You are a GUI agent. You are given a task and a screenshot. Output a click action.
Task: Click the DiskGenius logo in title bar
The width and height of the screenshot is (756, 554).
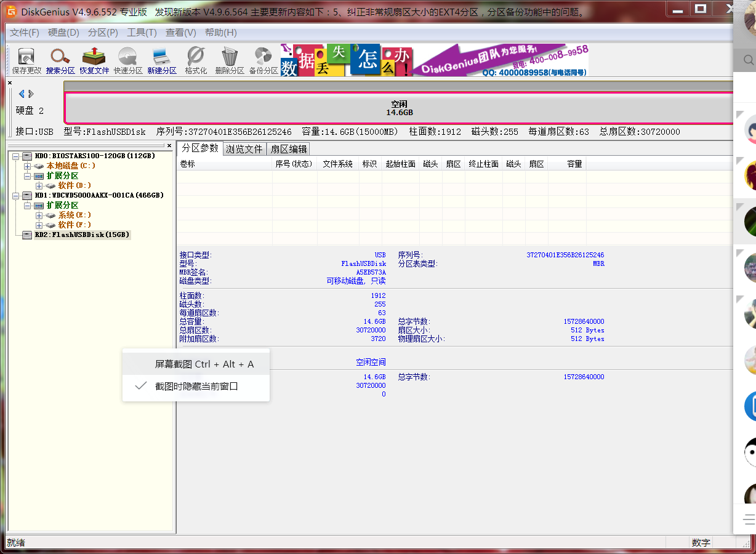(x=11, y=11)
